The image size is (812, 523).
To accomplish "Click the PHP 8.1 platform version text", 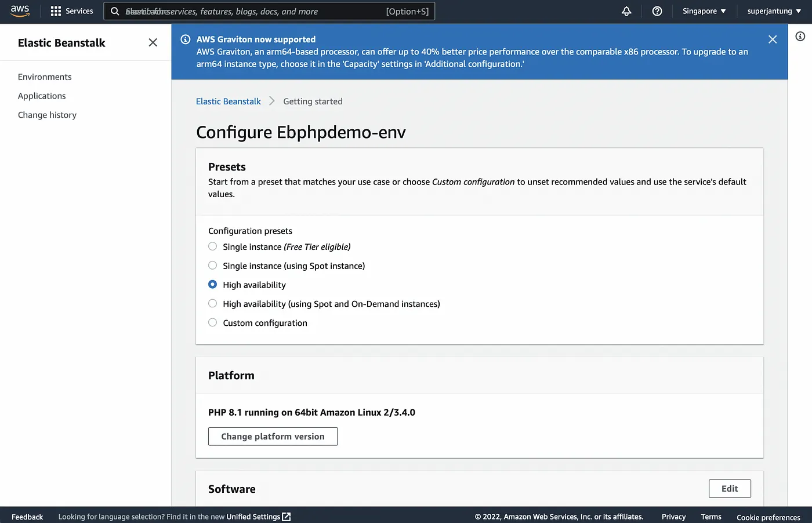I will click(311, 412).
